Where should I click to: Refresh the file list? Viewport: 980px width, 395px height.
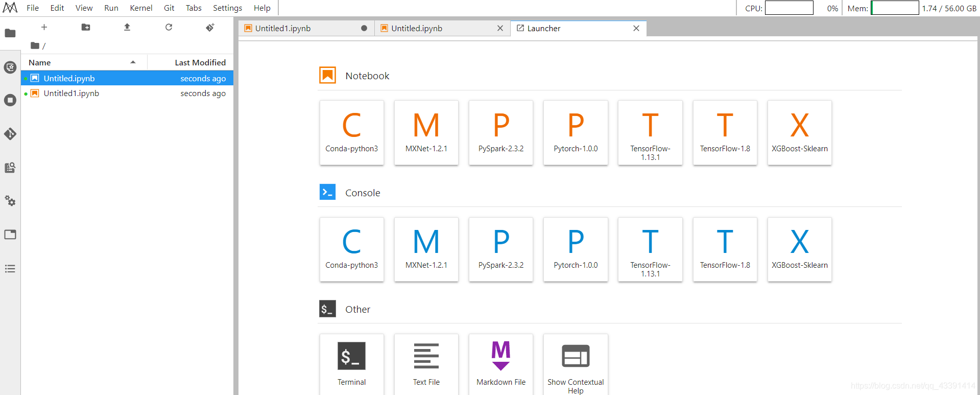coord(169,27)
